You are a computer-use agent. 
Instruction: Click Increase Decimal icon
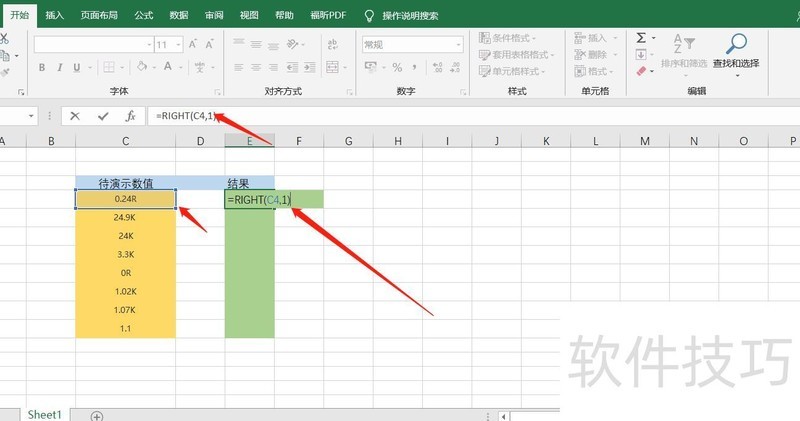[x=437, y=67]
